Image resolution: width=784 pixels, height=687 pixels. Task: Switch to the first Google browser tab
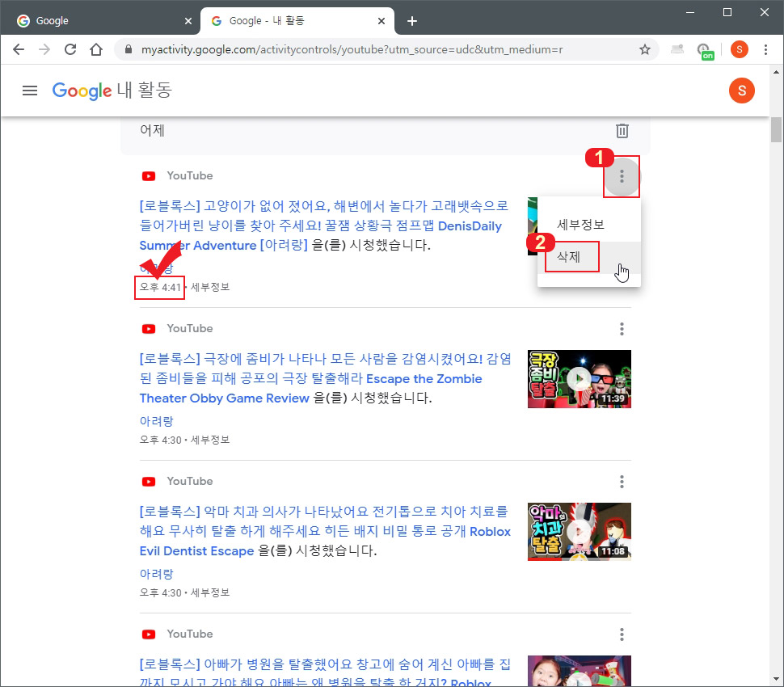[x=97, y=19]
